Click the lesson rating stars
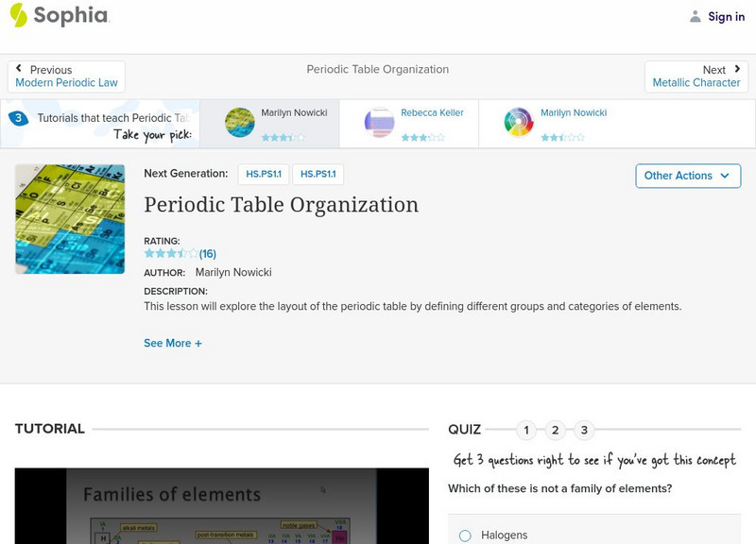The width and height of the screenshot is (756, 544). pyautogui.click(x=171, y=253)
